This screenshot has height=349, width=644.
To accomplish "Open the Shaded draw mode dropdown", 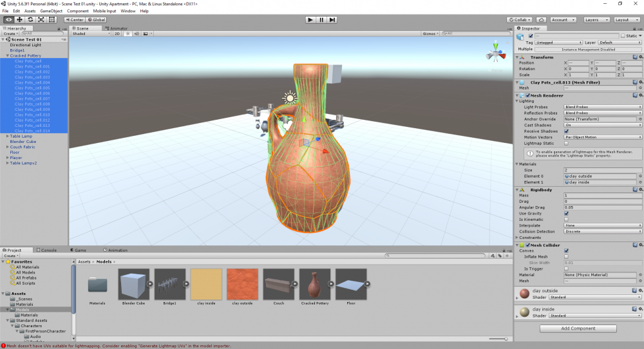I will click(91, 33).
